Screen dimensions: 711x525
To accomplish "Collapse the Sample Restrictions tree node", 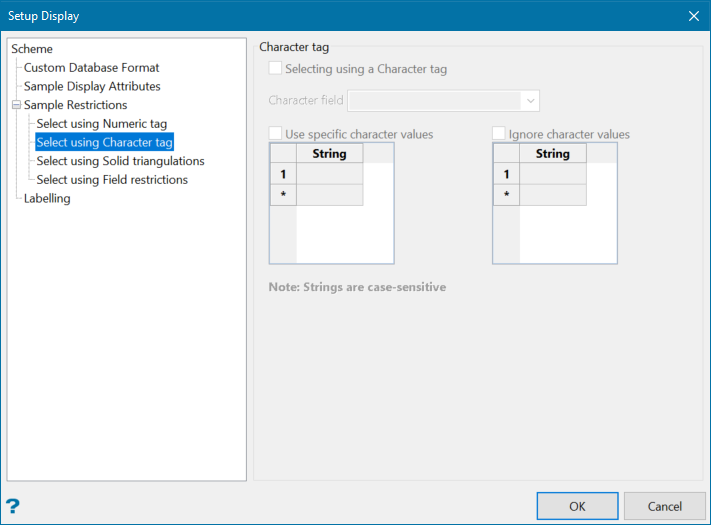I will (16, 105).
